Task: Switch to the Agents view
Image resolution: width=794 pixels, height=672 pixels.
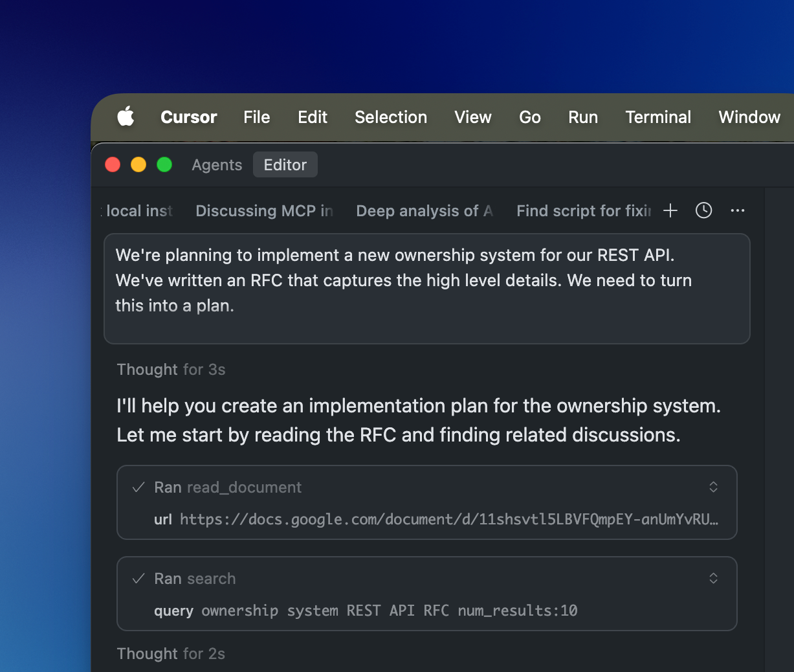Action: (217, 165)
